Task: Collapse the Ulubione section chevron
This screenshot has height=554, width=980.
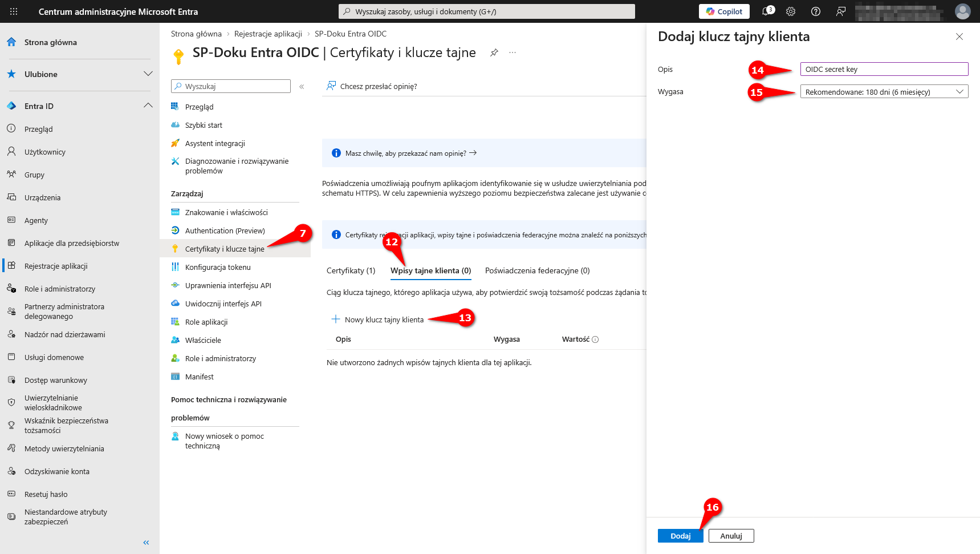Action: (148, 74)
